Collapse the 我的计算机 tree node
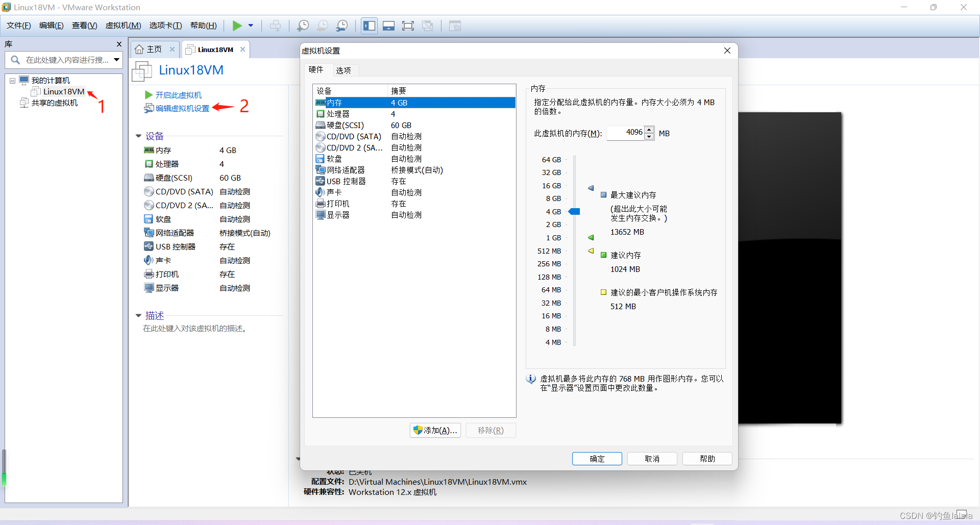The image size is (980, 525). point(12,81)
